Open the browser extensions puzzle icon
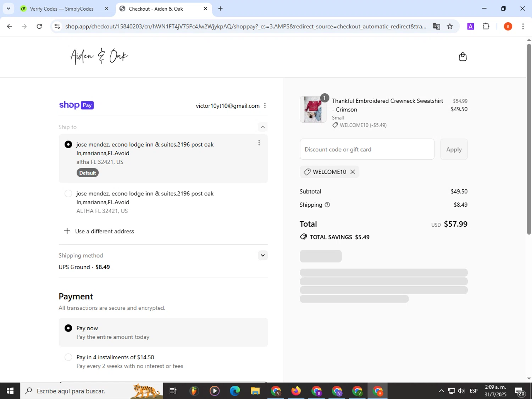Image resolution: width=532 pixels, height=399 pixels. [x=486, y=26]
